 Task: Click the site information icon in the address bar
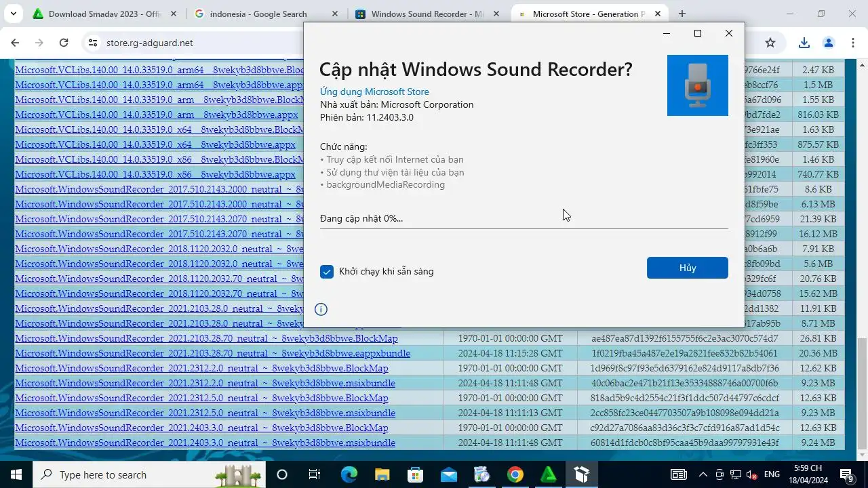93,43
